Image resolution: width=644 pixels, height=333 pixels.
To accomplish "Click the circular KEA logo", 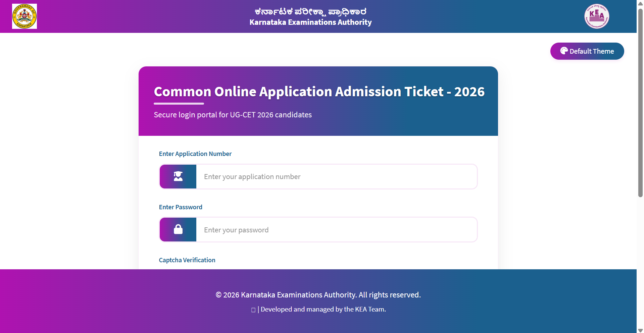I will [597, 16].
